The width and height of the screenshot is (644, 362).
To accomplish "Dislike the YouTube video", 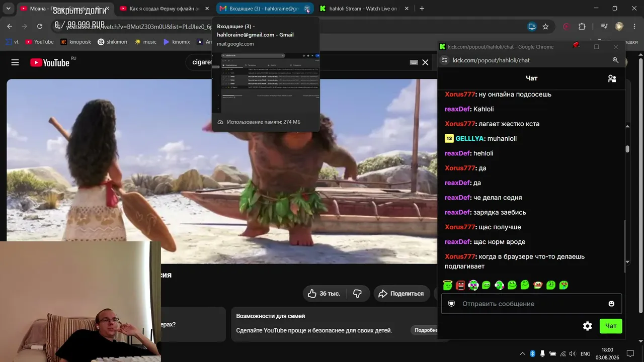I will click(x=358, y=294).
